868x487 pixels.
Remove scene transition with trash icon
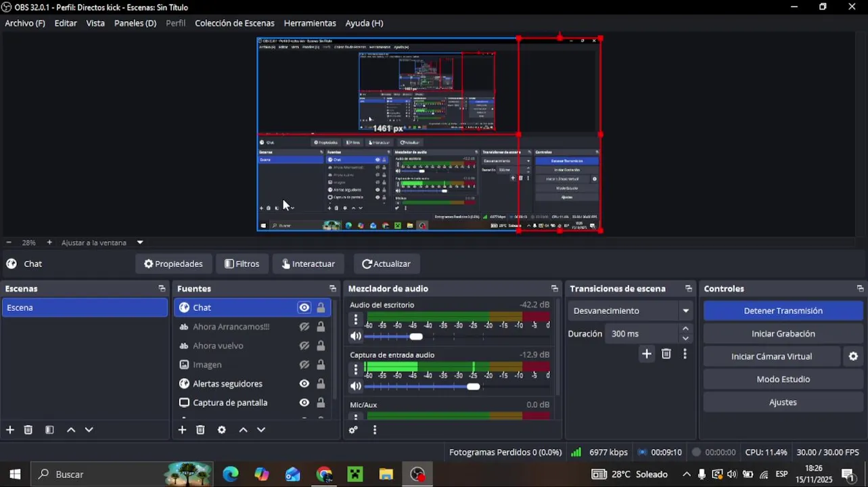[666, 354]
